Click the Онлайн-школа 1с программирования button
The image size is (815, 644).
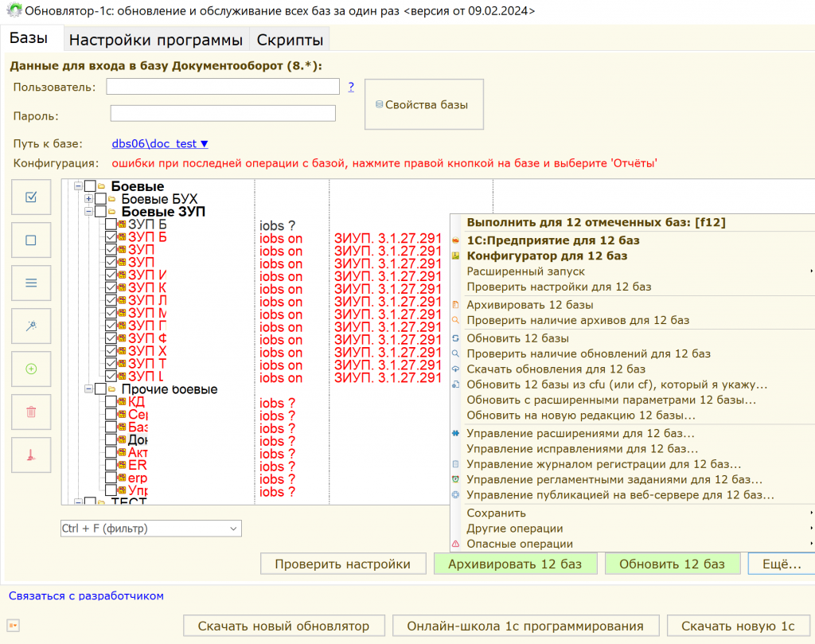(x=525, y=626)
